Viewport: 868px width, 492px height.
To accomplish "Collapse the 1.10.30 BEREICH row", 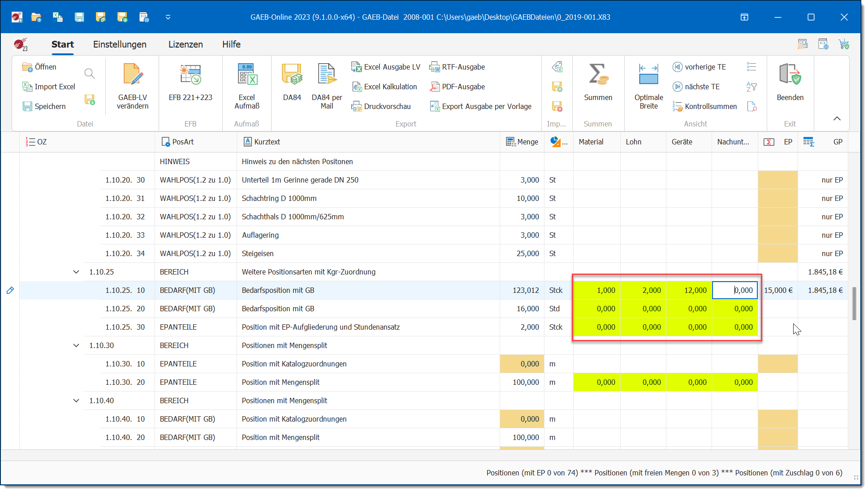I will click(76, 345).
